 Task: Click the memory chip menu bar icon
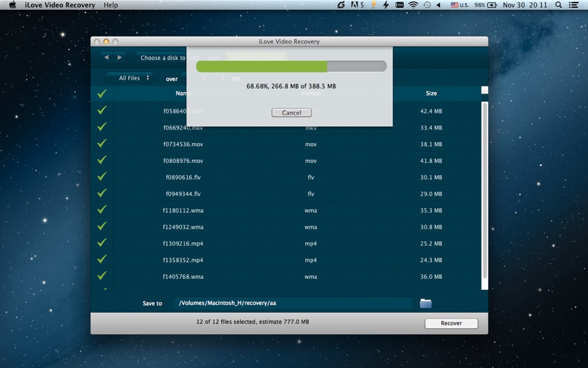pyautogui.click(x=400, y=5)
